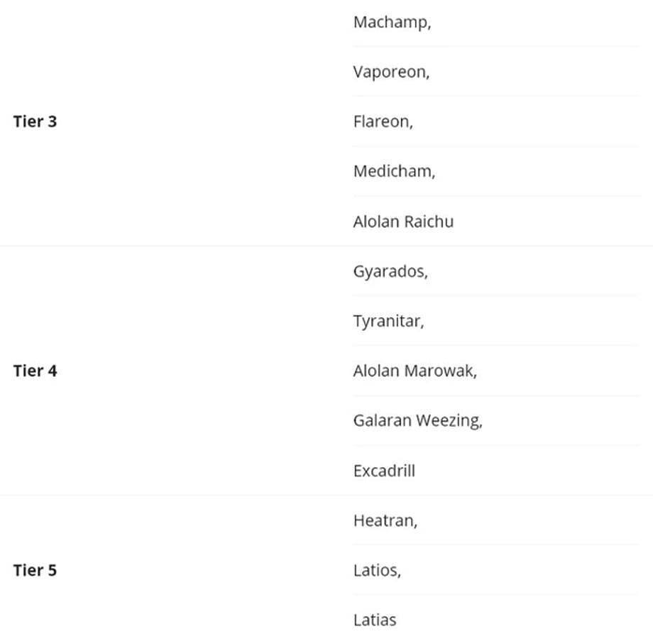This screenshot has height=644, width=653.
Task: Click the word Raichu
Action: (x=428, y=222)
